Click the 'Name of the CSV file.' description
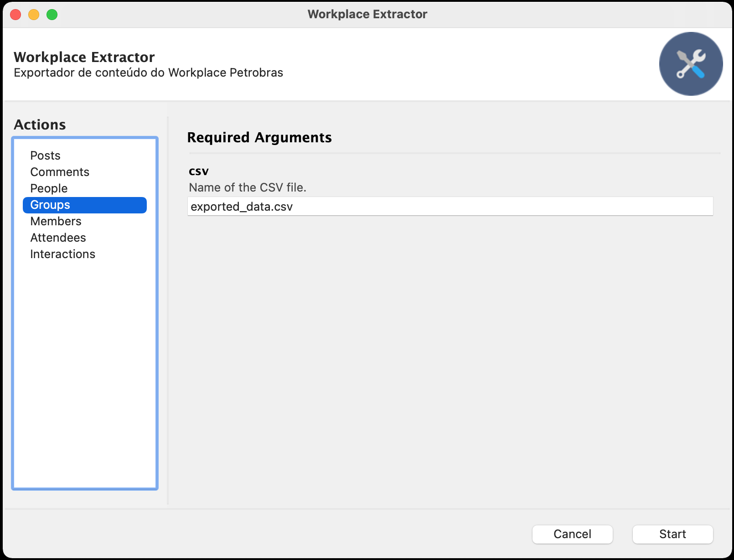 [x=248, y=187]
